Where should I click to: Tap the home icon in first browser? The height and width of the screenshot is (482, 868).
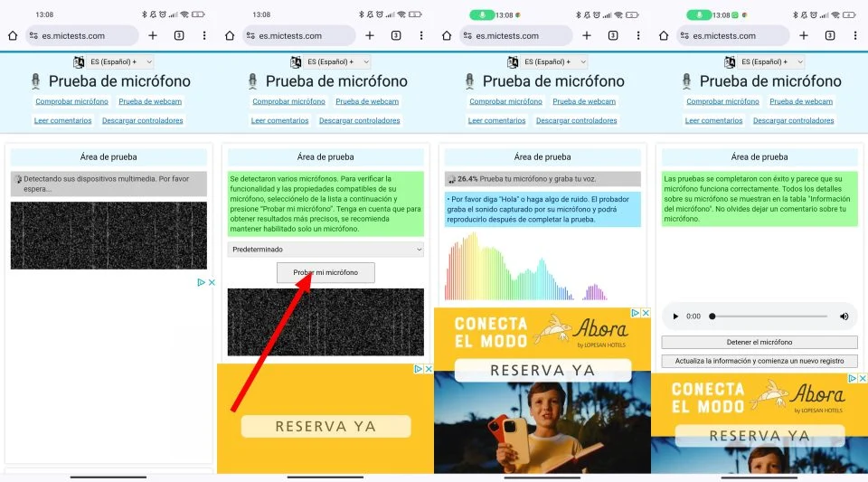[13, 36]
